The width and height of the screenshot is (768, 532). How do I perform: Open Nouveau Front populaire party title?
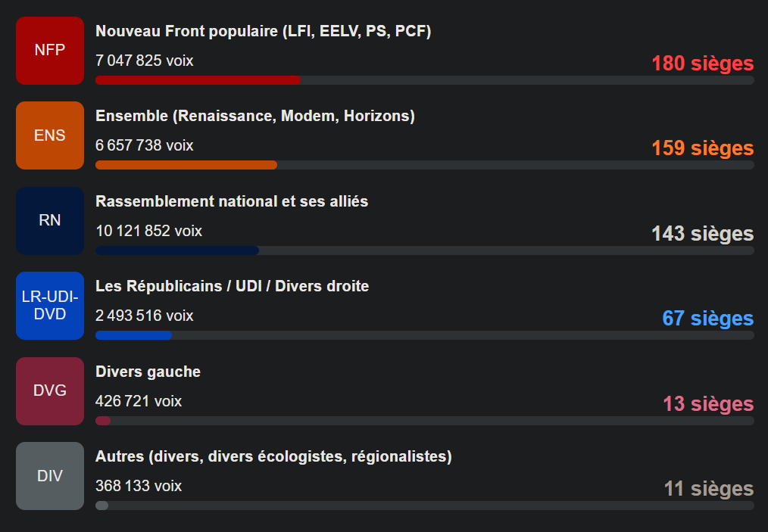(x=263, y=31)
